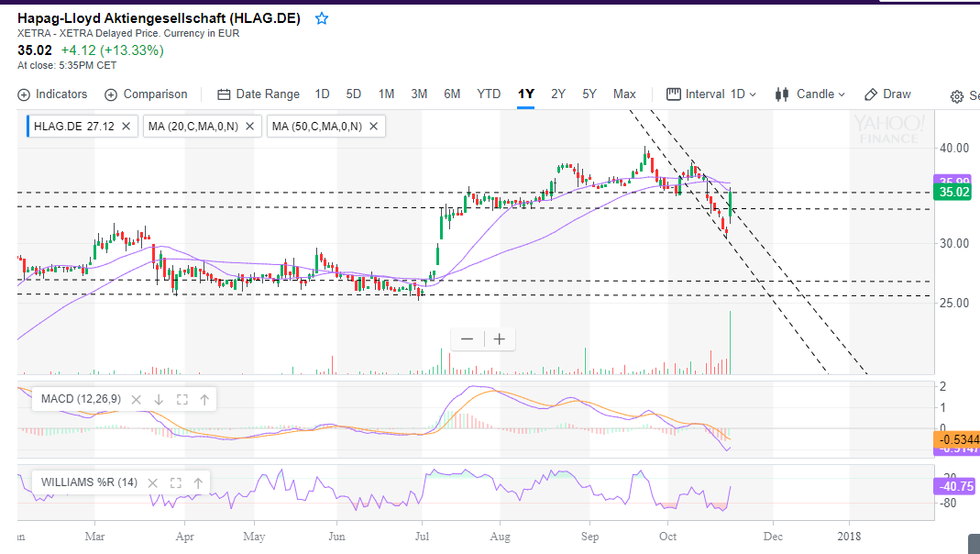Switch to the 5Y time range

[589, 94]
